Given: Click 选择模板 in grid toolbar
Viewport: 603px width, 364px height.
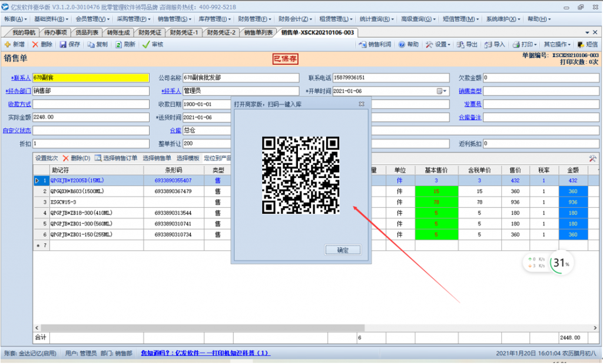Looking at the screenshot, I should pyautogui.click(x=188, y=158).
